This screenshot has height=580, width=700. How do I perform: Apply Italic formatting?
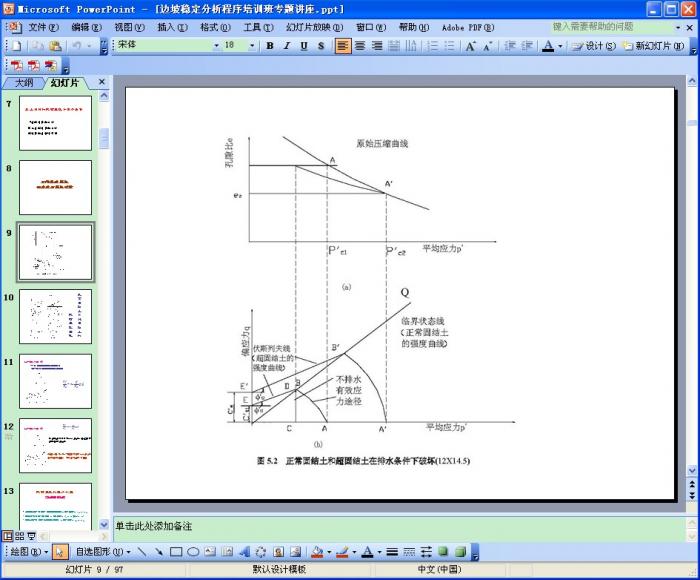point(287,46)
